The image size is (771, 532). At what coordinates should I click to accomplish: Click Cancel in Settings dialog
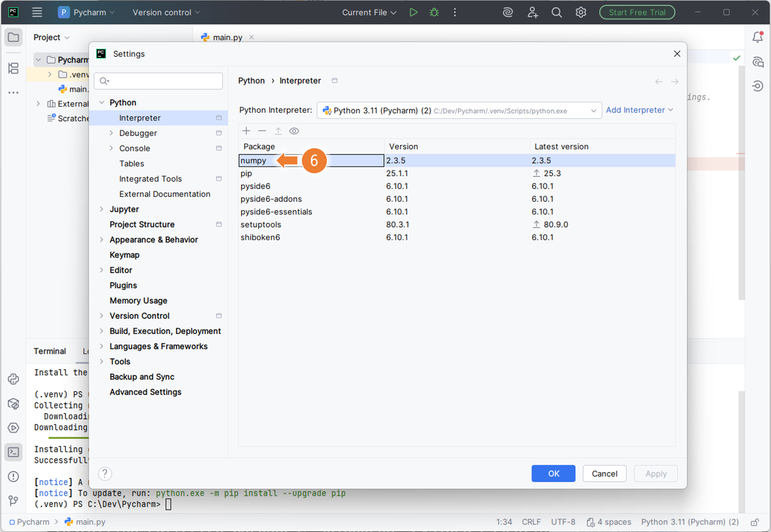coord(604,474)
